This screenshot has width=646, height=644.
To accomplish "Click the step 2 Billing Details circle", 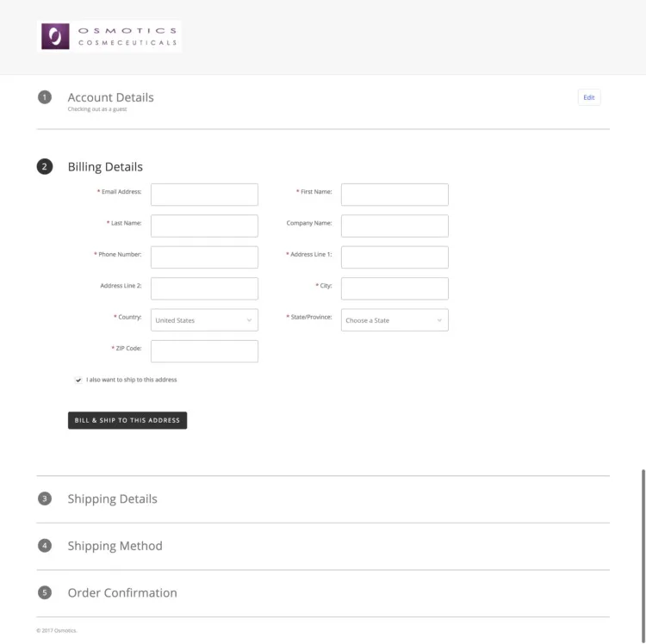I will pyautogui.click(x=45, y=167).
